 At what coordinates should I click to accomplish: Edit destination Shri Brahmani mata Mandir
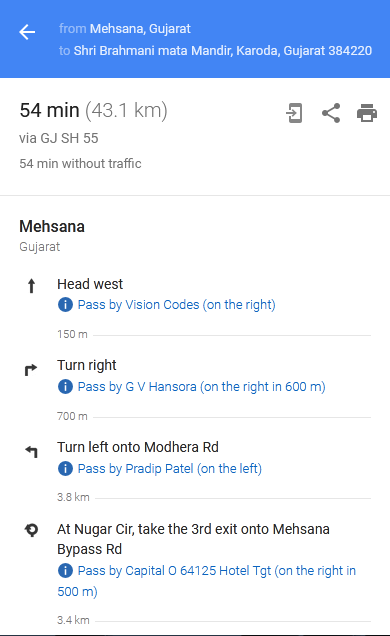pos(223,51)
